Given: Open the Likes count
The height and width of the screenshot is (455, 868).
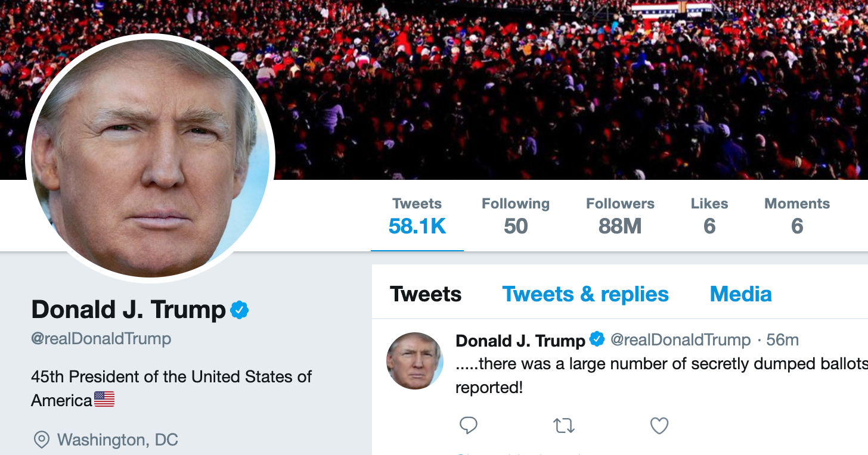Looking at the screenshot, I should click(709, 216).
